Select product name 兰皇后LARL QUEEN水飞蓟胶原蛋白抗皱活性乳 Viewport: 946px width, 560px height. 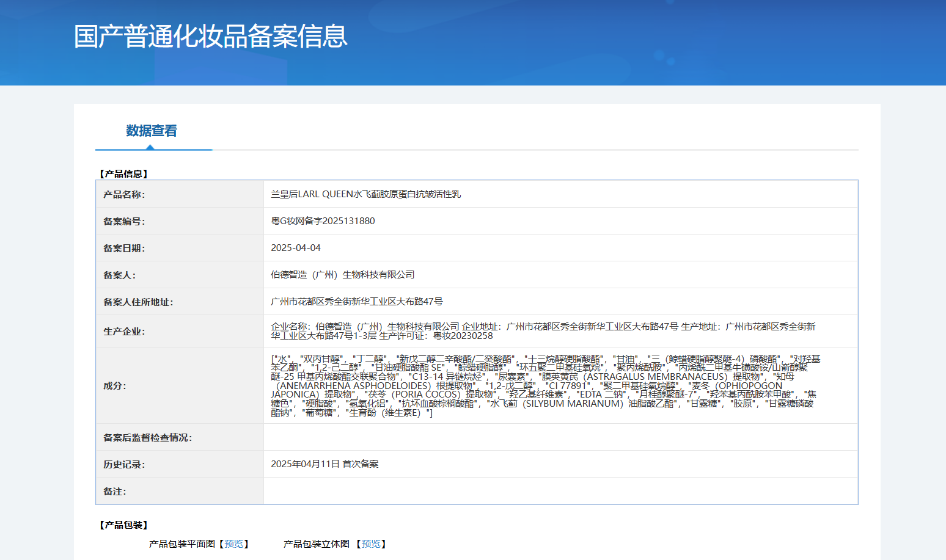(x=366, y=194)
